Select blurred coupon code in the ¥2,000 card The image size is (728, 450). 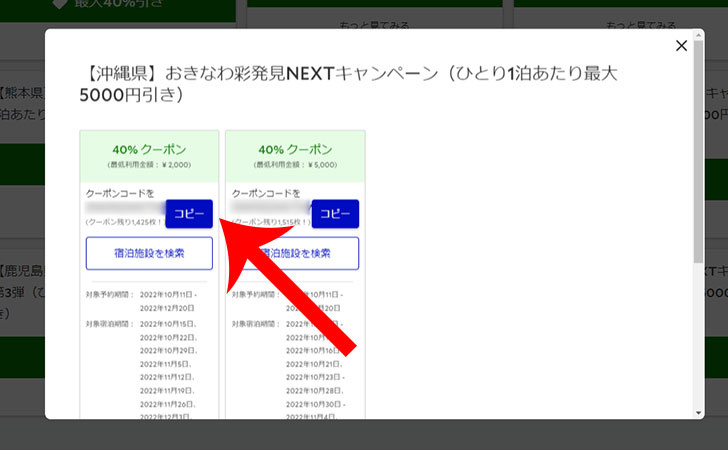pyautogui.click(x=125, y=208)
